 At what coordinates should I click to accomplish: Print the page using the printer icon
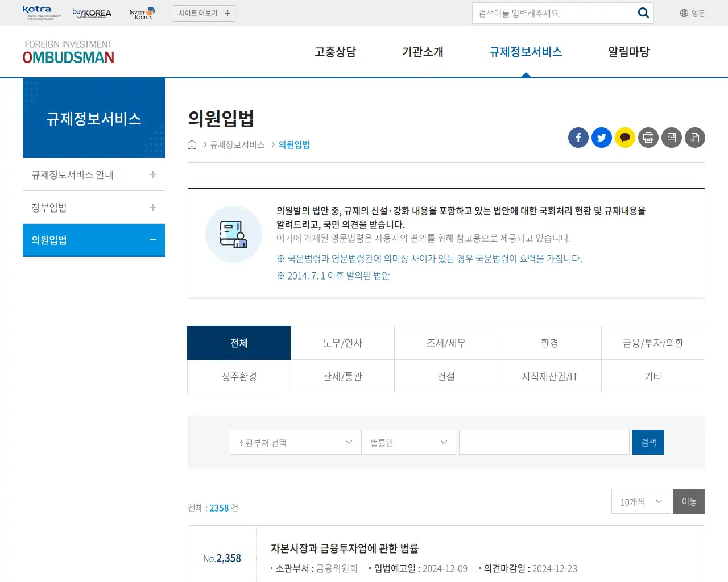pyautogui.click(x=648, y=138)
